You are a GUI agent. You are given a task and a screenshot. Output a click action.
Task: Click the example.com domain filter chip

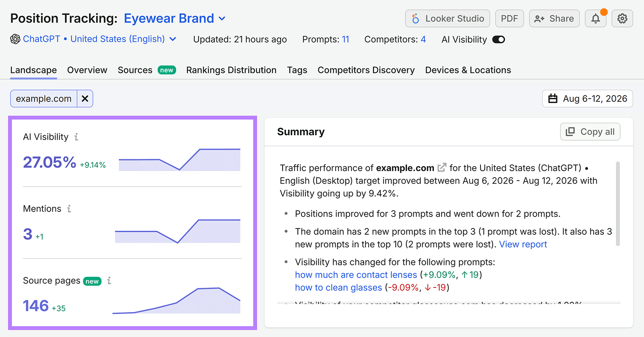(44, 99)
